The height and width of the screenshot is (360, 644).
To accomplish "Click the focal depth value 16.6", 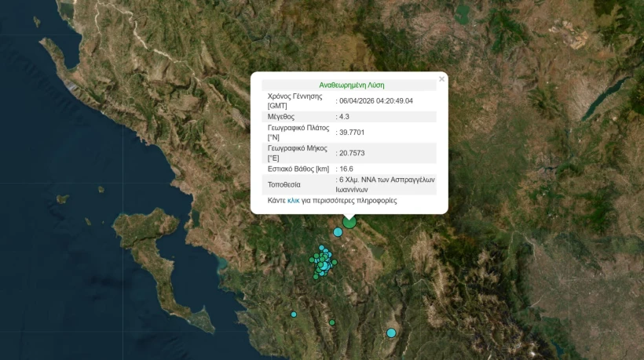I will [x=346, y=169].
